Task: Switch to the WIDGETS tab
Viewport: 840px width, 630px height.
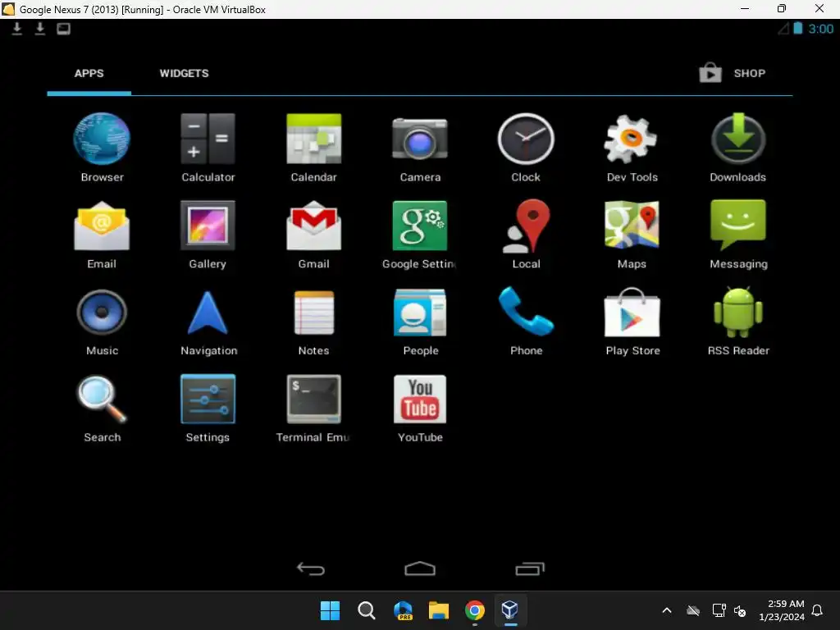Action: coord(184,73)
